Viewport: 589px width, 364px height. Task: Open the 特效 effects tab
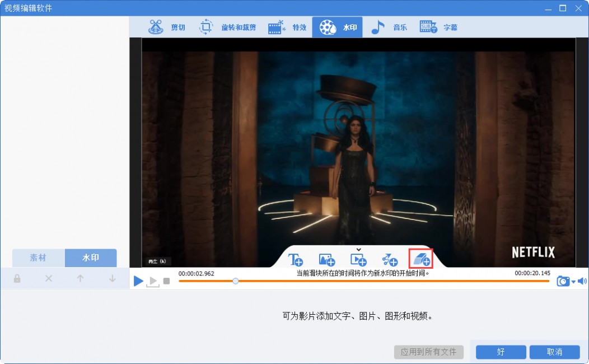pos(287,27)
